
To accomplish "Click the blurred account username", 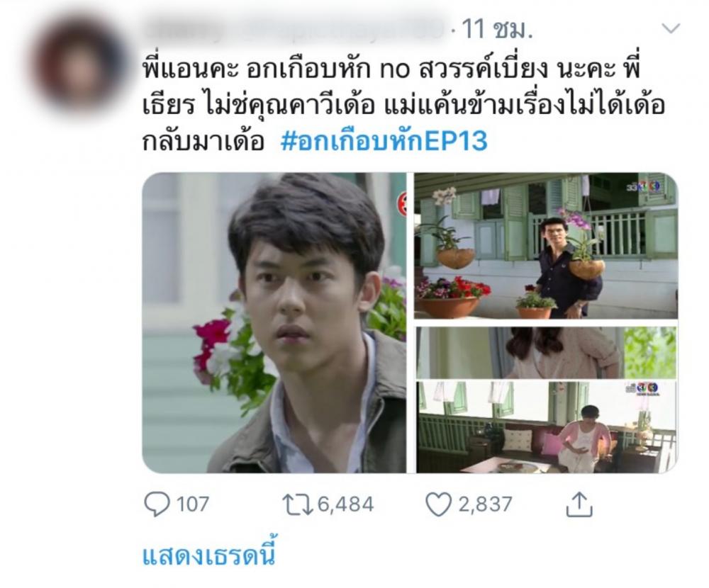I will 294,30.
